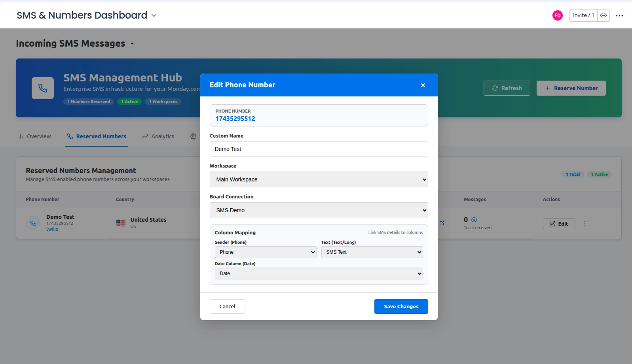The width and height of the screenshot is (632, 364).
Task: Open the external link icon in the number row
Action: 442,223
